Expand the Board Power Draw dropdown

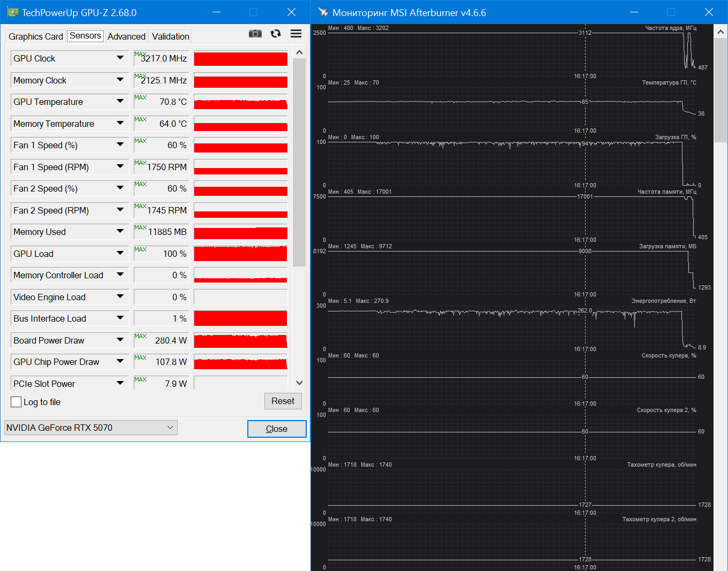(x=120, y=340)
